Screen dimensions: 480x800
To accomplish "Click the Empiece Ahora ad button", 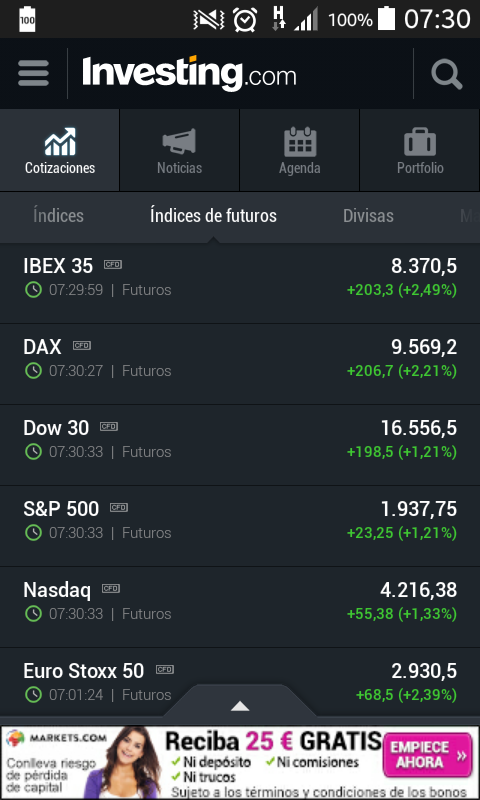I will tap(427, 755).
